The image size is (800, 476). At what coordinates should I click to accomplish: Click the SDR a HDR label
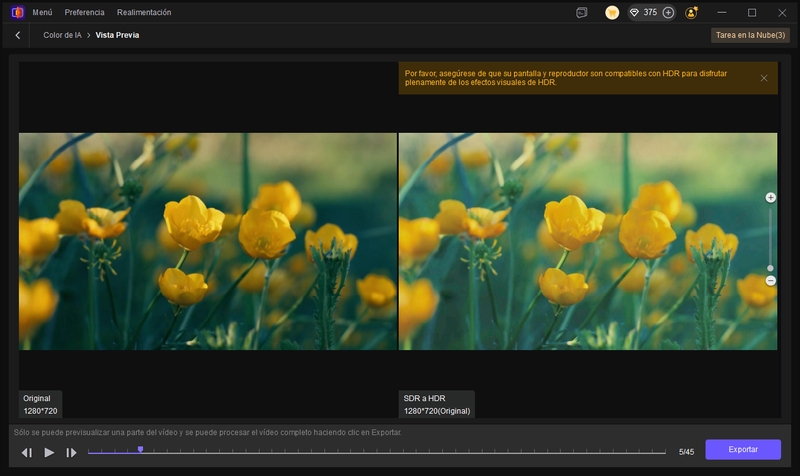pyautogui.click(x=437, y=405)
